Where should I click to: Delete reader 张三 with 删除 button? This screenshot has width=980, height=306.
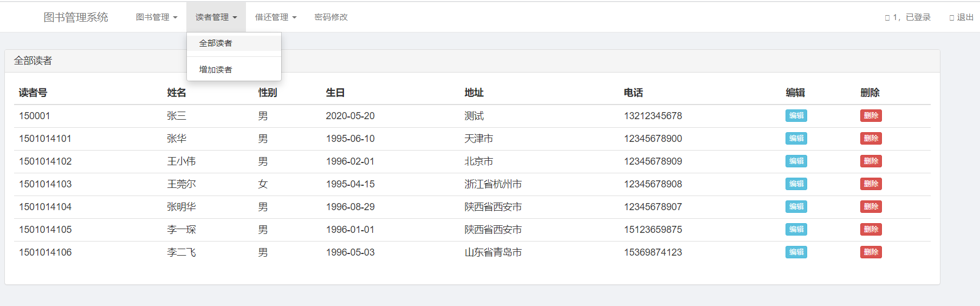coord(871,115)
